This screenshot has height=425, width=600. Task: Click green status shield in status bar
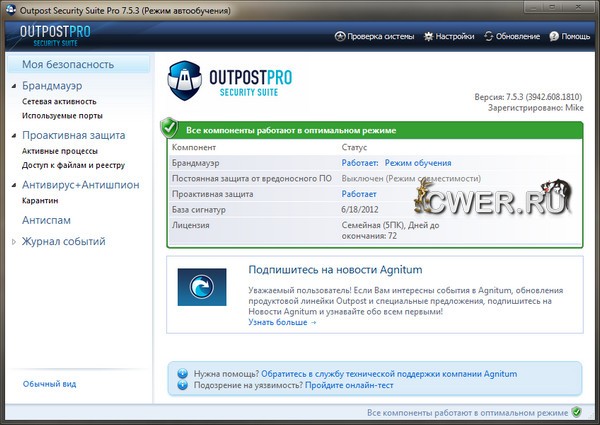577,412
